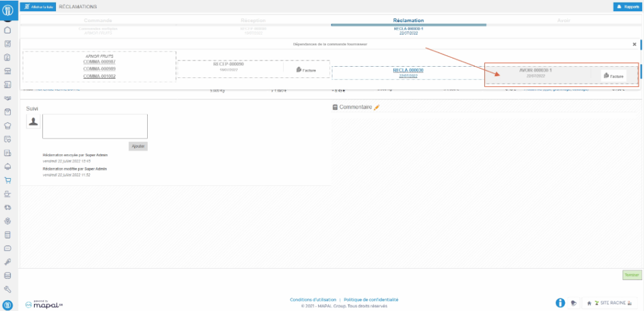This screenshot has height=311, width=644.
Task: Open the chef hat sidebar icon
Action: tap(8, 125)
